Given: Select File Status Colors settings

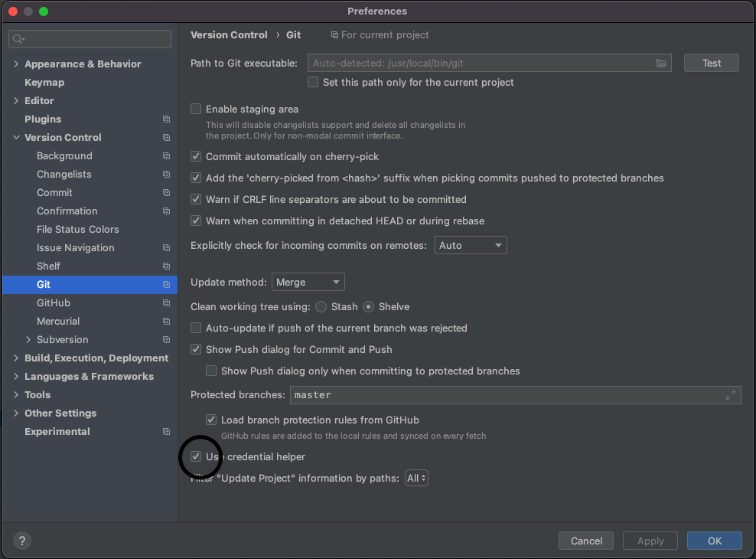Looking at the screenshot, I should pos(77,229).
